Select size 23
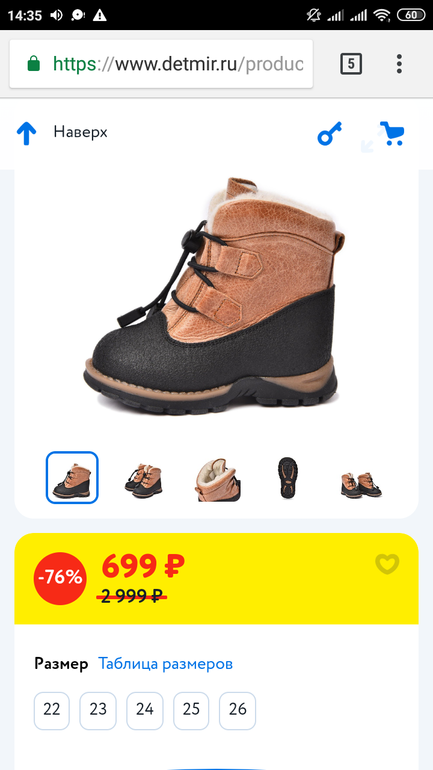Screen dimensions: 433x770 [98, 711]
